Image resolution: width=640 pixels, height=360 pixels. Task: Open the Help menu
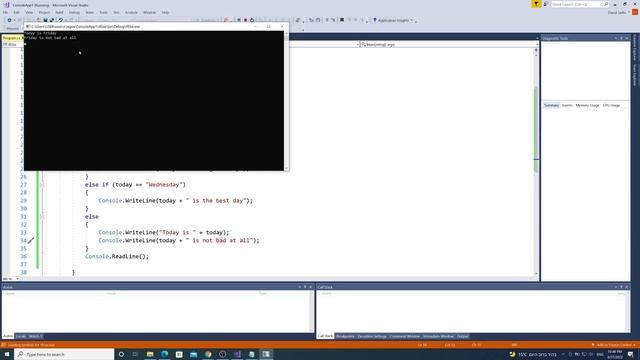coord(165,13)
